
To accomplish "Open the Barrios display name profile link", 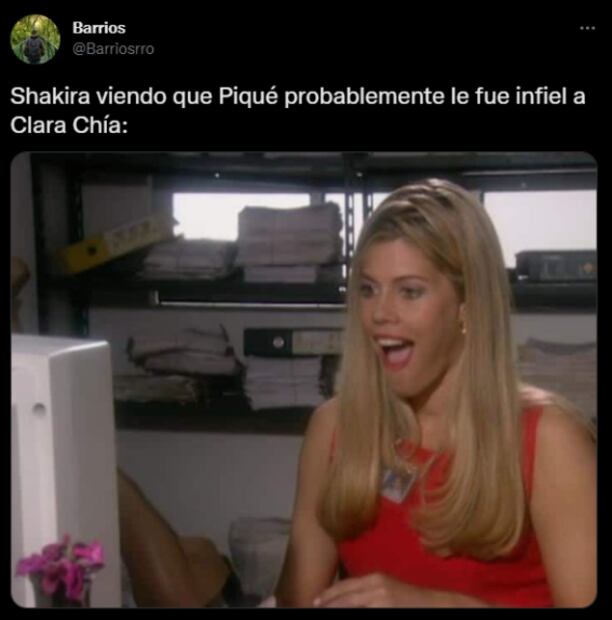I will tap(99, 28).
